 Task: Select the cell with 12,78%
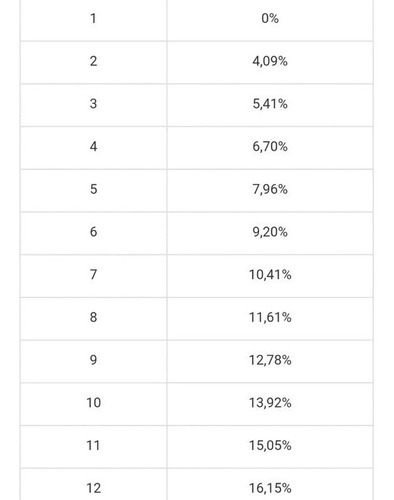[270, 361]
